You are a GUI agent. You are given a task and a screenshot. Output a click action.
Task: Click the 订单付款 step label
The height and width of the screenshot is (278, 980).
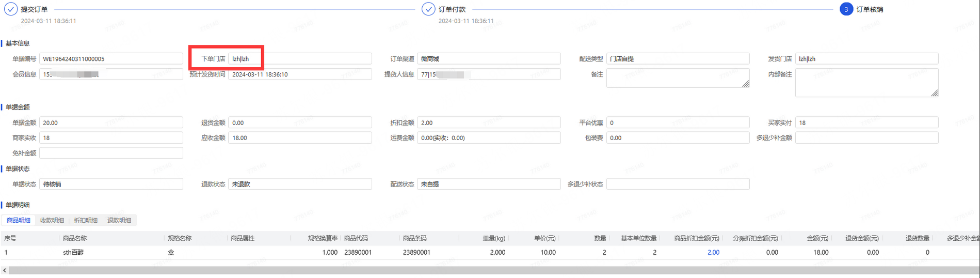click(452, 9)
